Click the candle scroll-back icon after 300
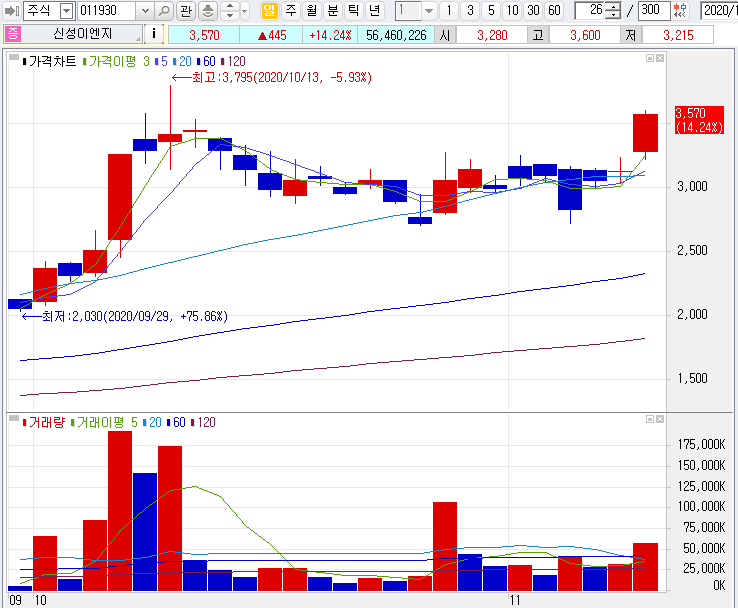The image size is (738, 608). 680,10
